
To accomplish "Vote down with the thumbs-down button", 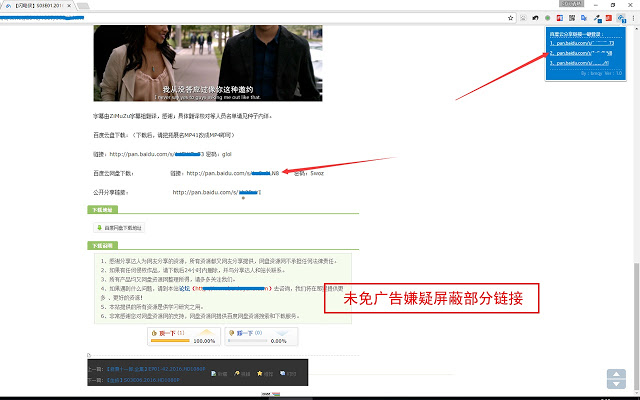I will pyautogui.click(x=261, y=336).
